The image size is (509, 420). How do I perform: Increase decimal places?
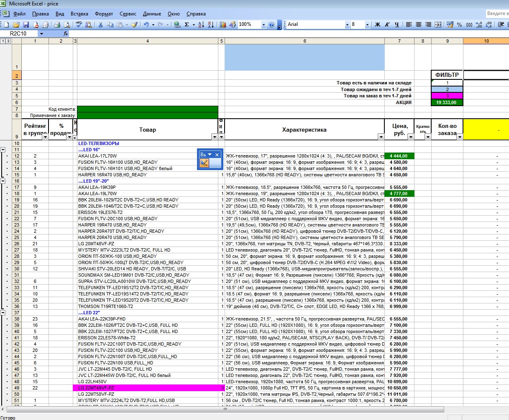pos(479,25)
